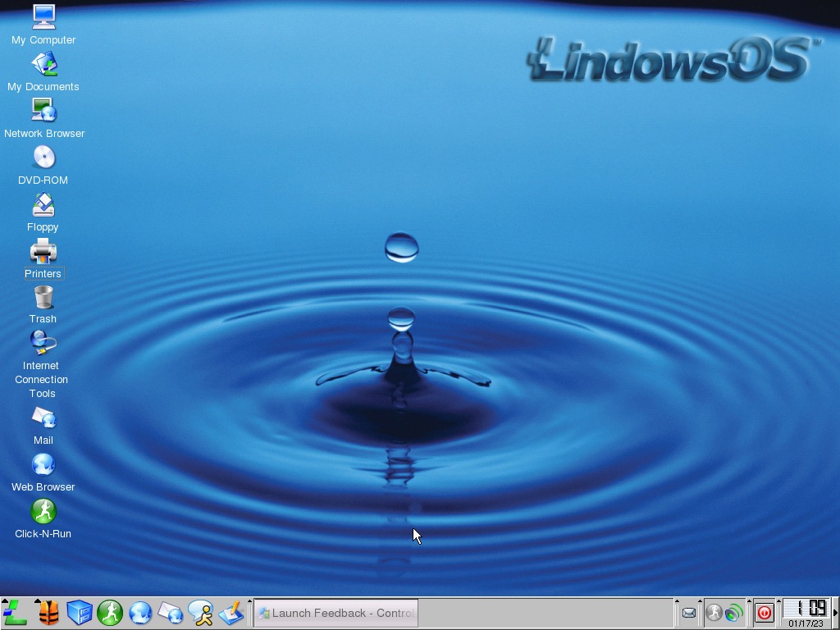
Task: Click the gray running man tray icon
Action: tap(714, 613)
